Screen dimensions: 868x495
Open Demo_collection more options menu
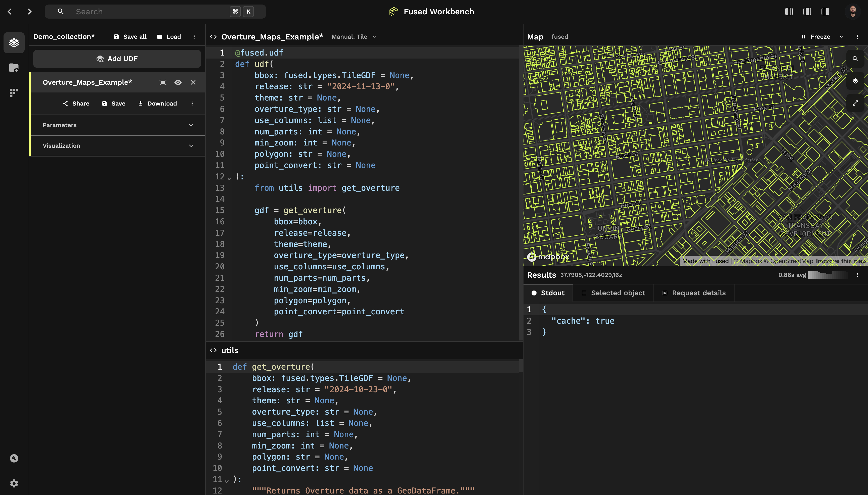[194, 37]
